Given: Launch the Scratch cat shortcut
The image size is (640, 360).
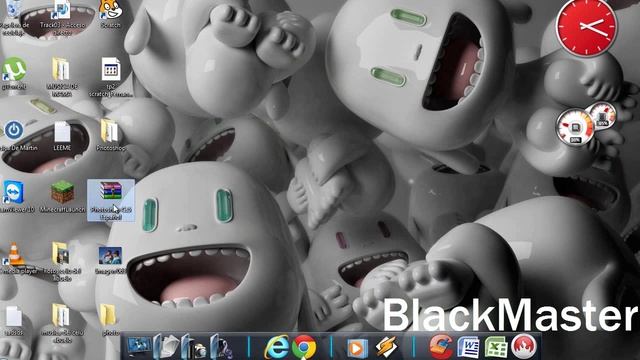Looking at the screenshot, I should pyautogui.click(x=110, y=9).
